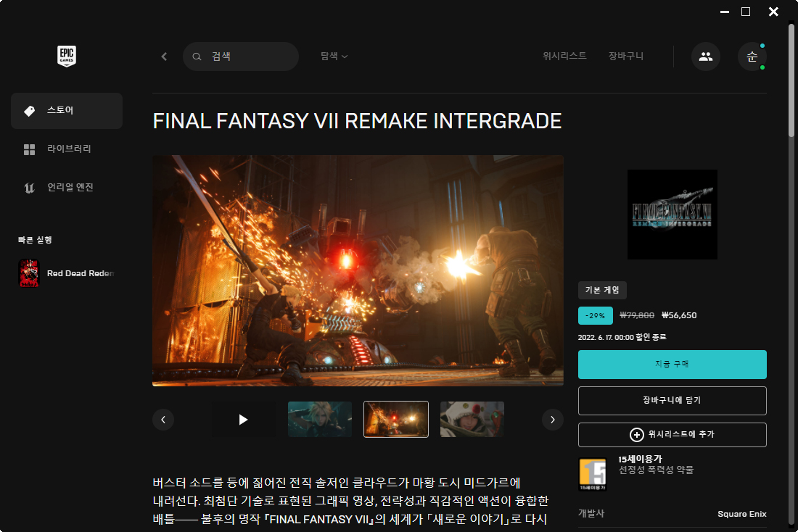Click the discounted price ₩56,650
The width and height of the screenshot is (798, 532).
point(679,315)
